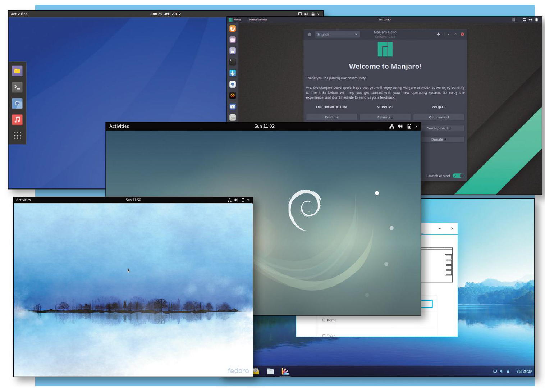Viewport: 545px width, 392px height.
Task: Click the colorful fan icon in bottom taskbar
Action: [x=285, y=372]
